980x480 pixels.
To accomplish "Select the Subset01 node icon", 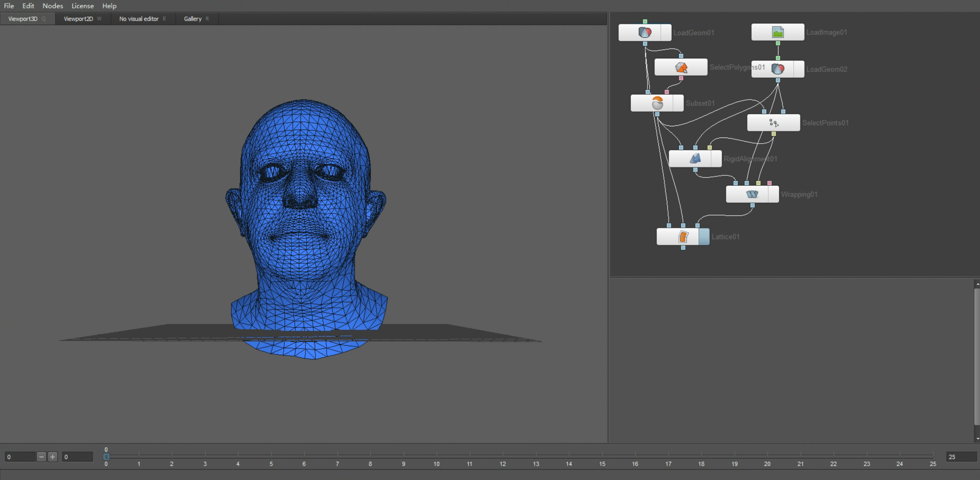I will pyautogui.click(x=657, y=103).
